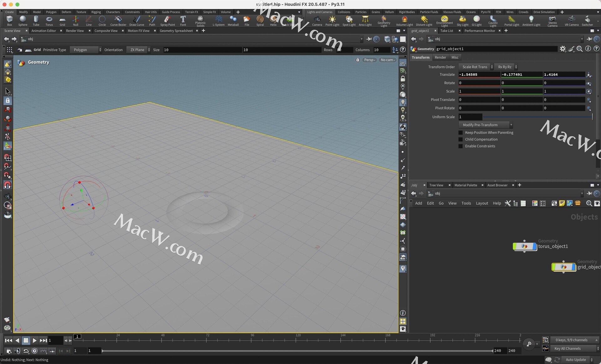
Task: Open the Orientation ZX Plane dropdown
Action: tap(138, 50)
